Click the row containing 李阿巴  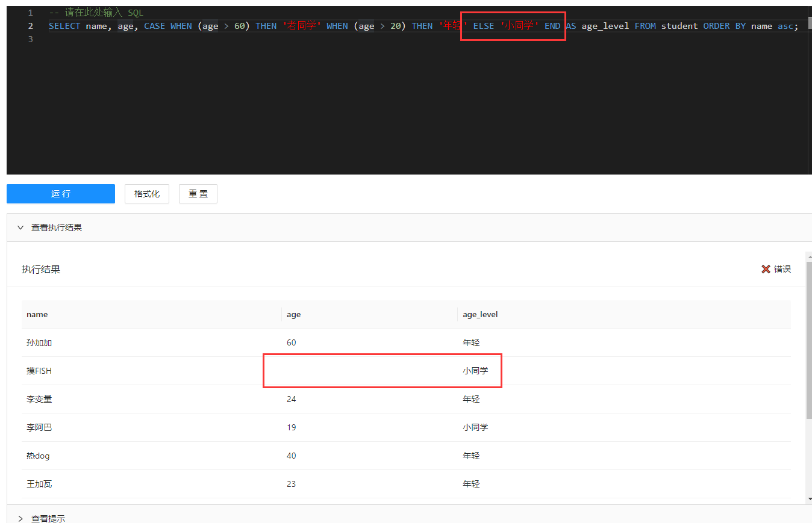click(39, 427)
